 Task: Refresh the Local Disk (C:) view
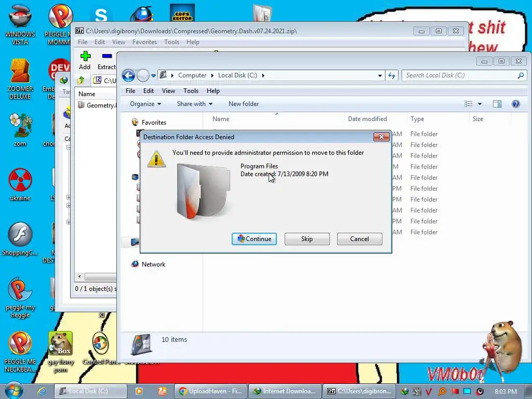point(392,76)
